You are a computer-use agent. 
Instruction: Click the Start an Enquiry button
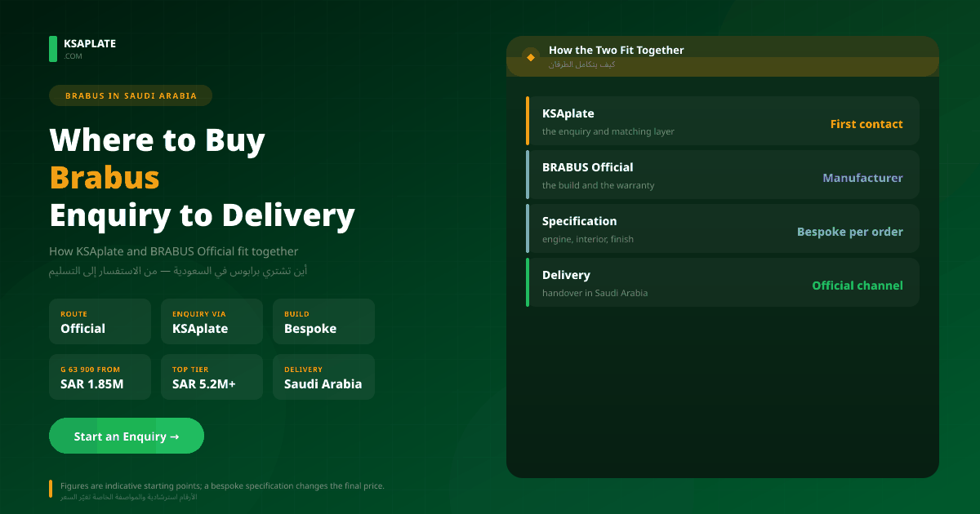point(127,436)
